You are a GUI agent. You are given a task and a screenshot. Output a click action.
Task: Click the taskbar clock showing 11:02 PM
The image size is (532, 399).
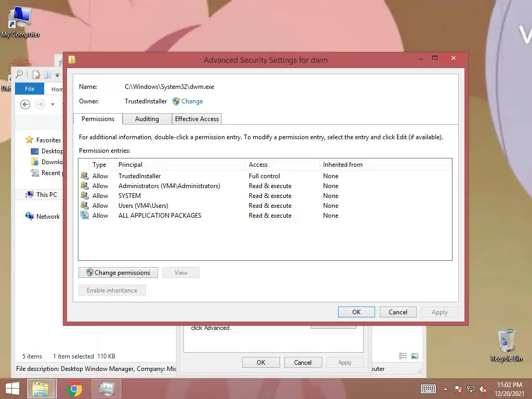pos(509,389)
